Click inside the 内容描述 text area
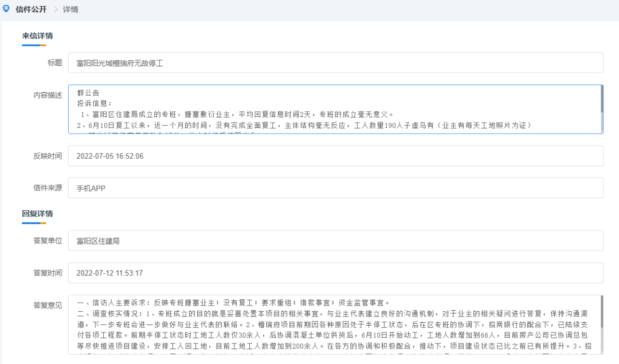This screenshot has width=619, height=364. [x=332, y=109]
